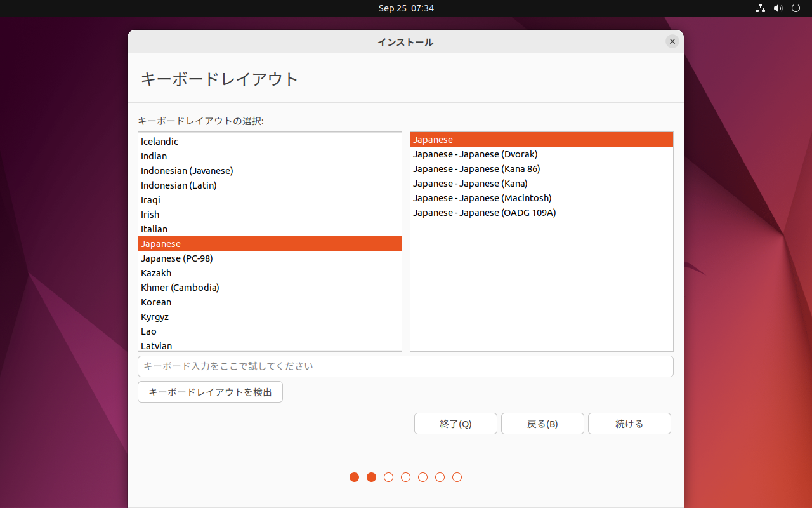Viewport: 812px width, 508px height.
Task: Select Japanese - Japanese (Kana 86) variant
Action: click(476, 169)
